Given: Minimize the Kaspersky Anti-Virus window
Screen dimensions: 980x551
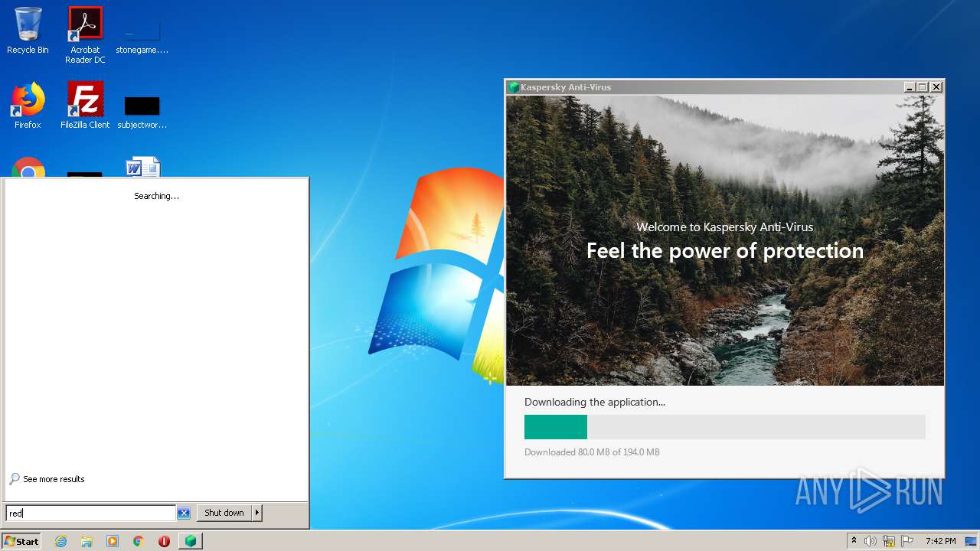Looking at the screenshot, I should [x=910, y=87].
